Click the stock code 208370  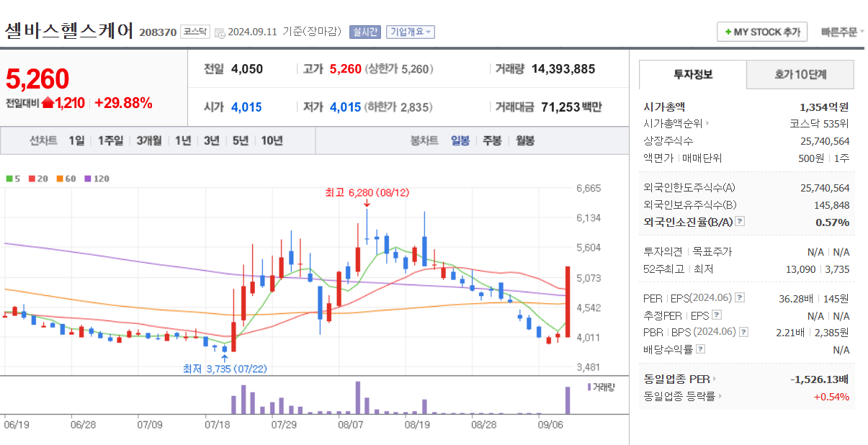(158, 32)
